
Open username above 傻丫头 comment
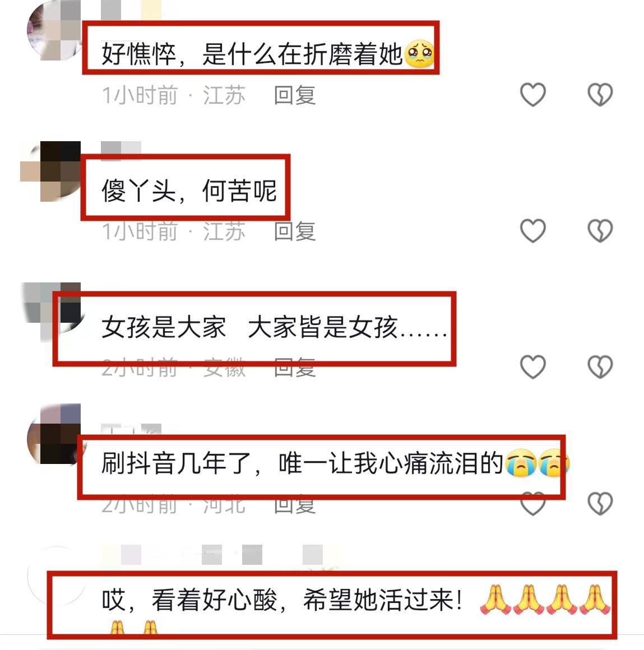click(x=121, y=151)
